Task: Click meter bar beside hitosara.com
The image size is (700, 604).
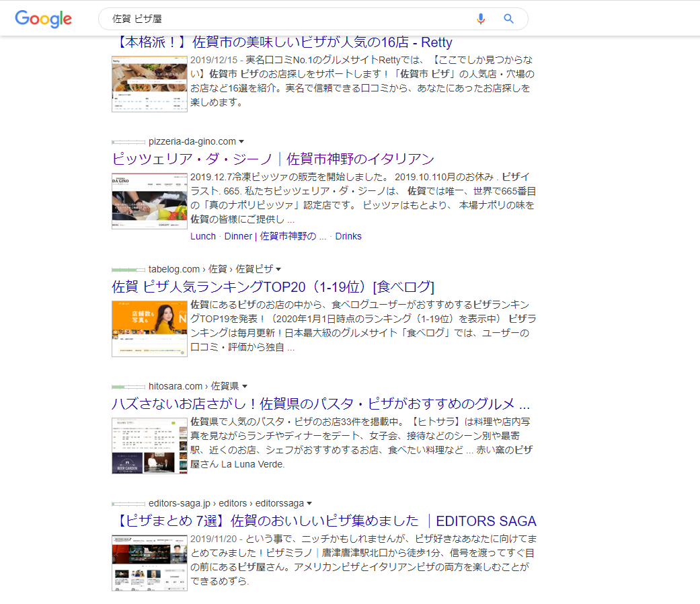Action: pyautogui.click(x=128, y=387)
